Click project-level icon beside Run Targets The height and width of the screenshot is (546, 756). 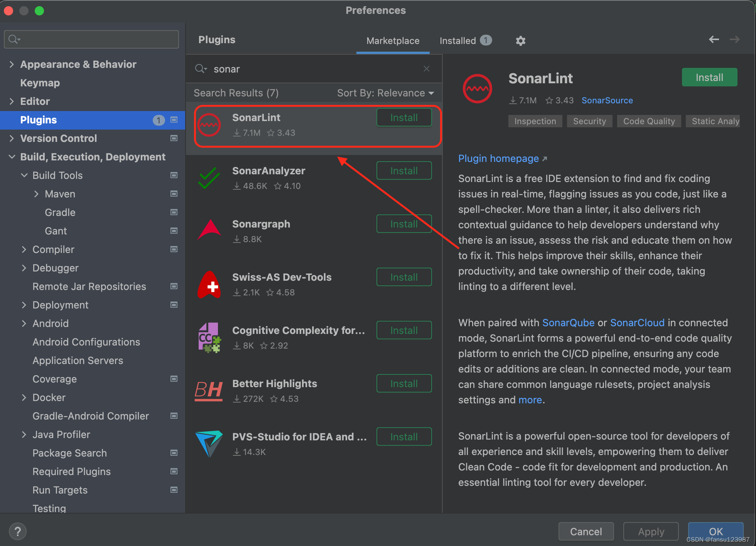click(x=174, y=490)
